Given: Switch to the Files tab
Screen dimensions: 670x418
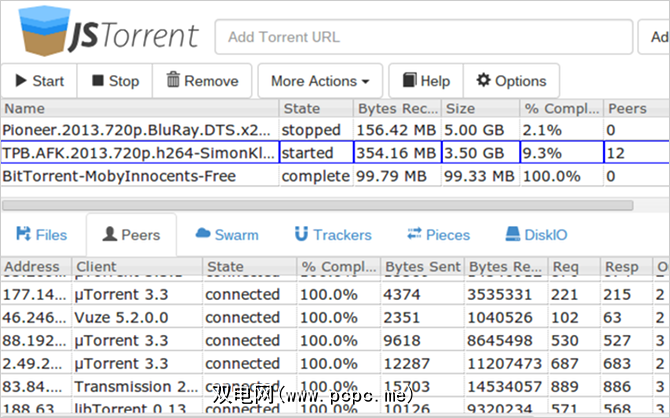Looking at the screenshot, I should pyautogui.click(x=42, y=235).
